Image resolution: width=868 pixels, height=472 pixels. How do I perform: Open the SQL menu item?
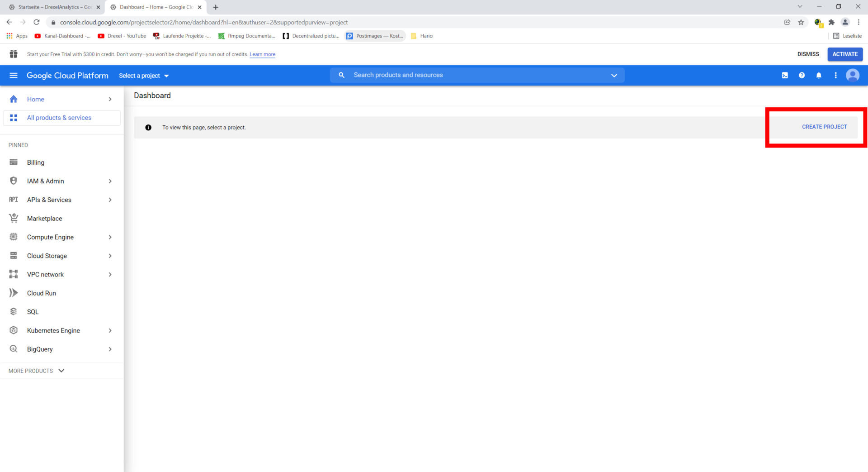61,312
